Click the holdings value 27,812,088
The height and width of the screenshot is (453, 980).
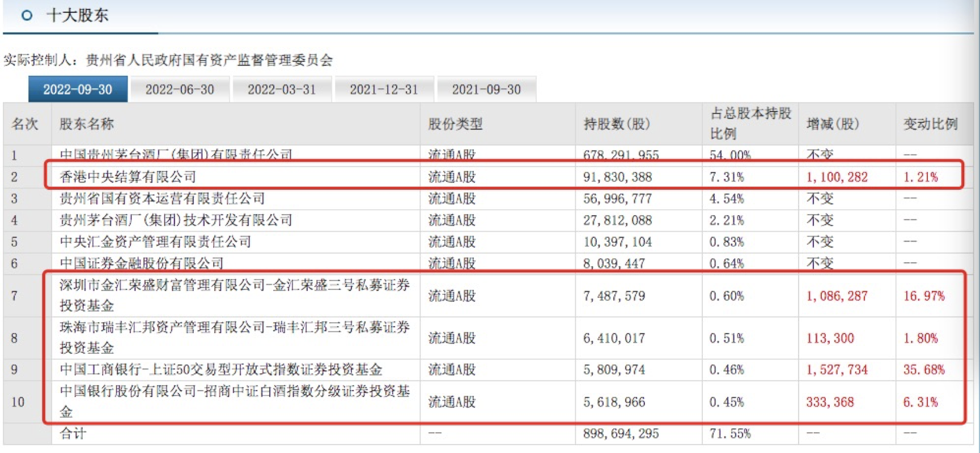pyautogui.click(x=617, y=220)
